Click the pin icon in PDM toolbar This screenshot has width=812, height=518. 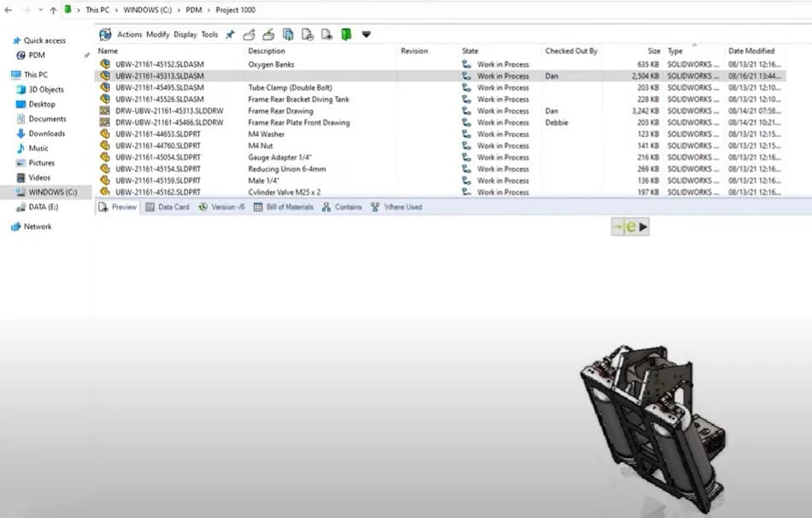coord(230,35)
